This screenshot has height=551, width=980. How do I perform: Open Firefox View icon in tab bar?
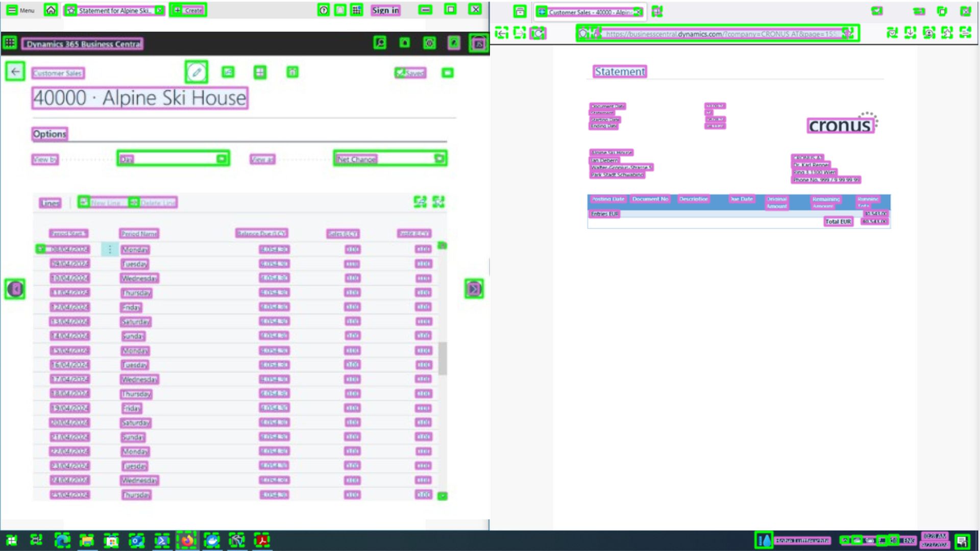point(520,12)
